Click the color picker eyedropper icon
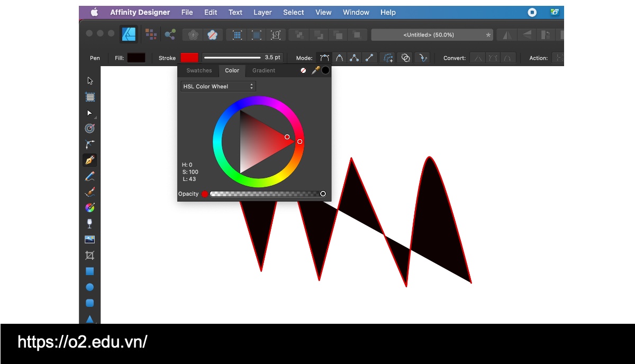The width and height of the screenshot is (635, 364). [x=315, y=70]
